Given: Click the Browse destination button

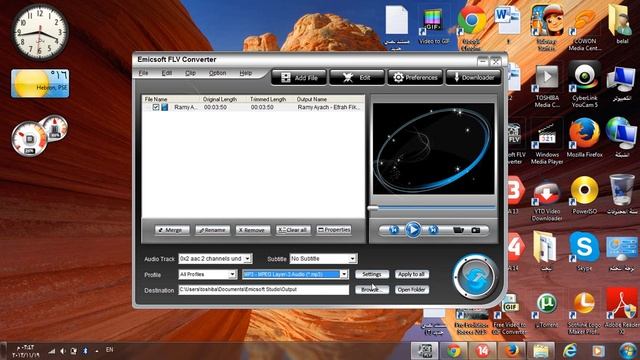Looking at the screenshot, I should pyautogui.click(x=372, y=289).
